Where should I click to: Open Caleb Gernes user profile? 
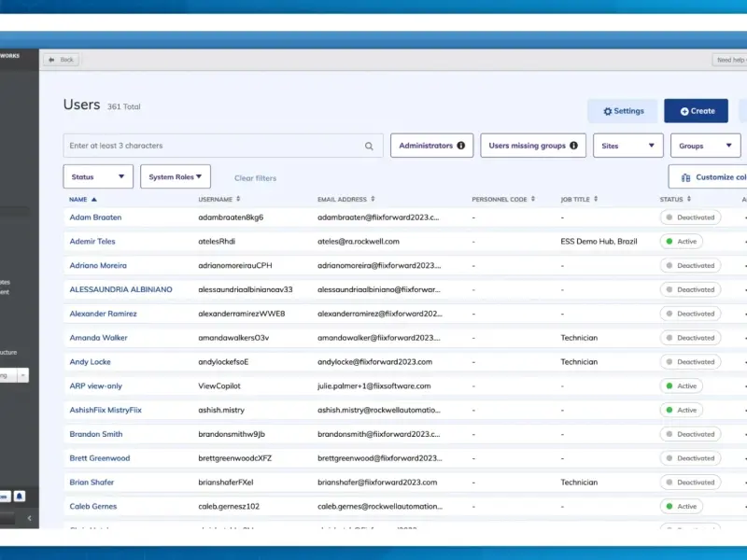(x=92, y=506)
